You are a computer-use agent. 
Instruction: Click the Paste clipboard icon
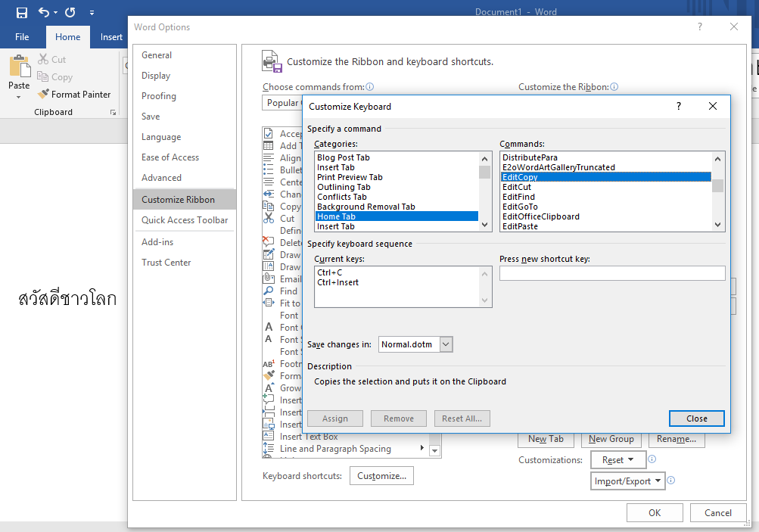(19, 67)
